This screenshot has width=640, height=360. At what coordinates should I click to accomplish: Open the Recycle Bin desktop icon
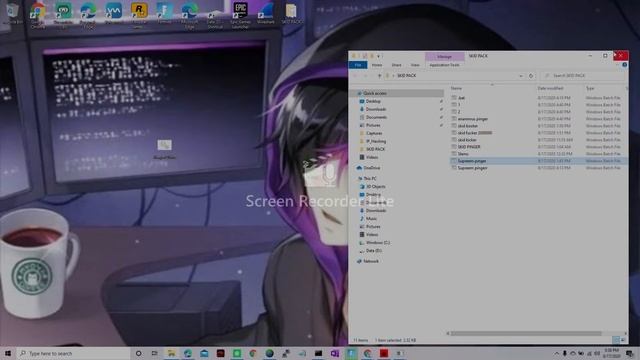tap(13, 13)
